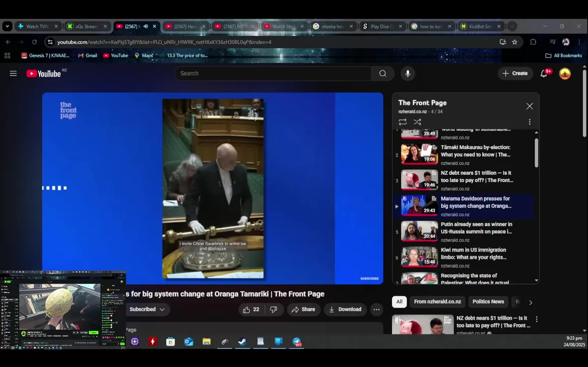Open Genesis 7 KJVAAE bookmark
This screenshot has height=367, width=588.
click(x=45, y=56)
